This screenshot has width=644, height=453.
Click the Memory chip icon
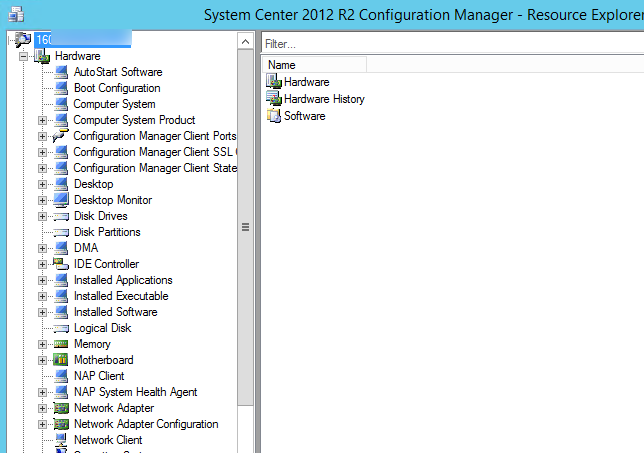point(61,344)
